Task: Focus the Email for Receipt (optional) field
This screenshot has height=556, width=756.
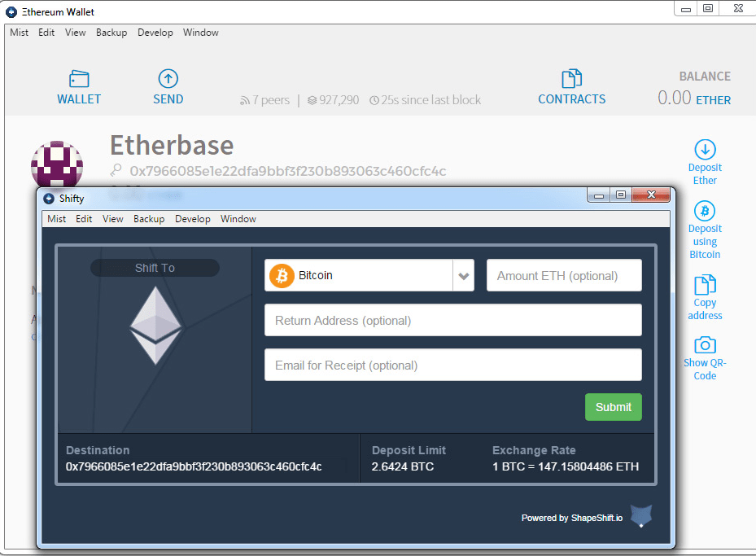Action: click(x=453, y=365)
